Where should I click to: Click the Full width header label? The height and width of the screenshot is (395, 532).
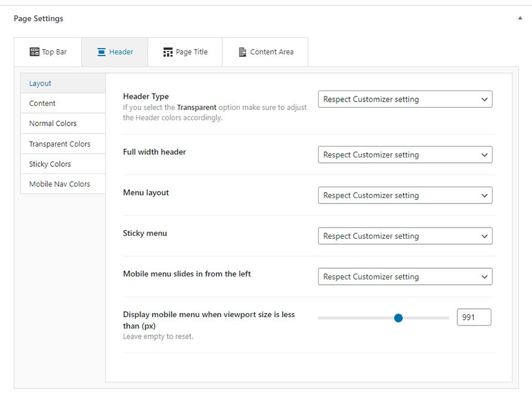point(154,152)
